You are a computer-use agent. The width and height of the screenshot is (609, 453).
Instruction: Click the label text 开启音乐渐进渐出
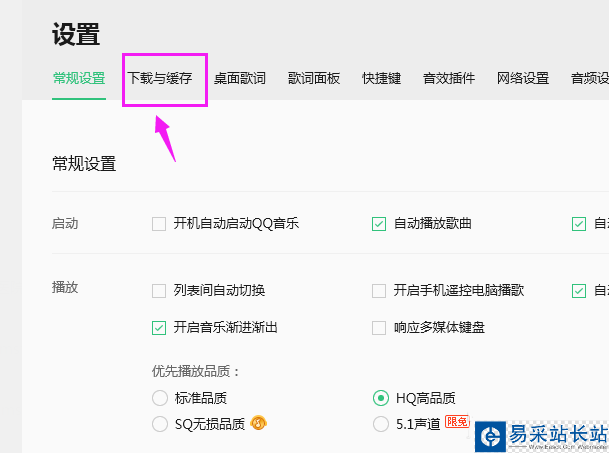tap(225, 328)
